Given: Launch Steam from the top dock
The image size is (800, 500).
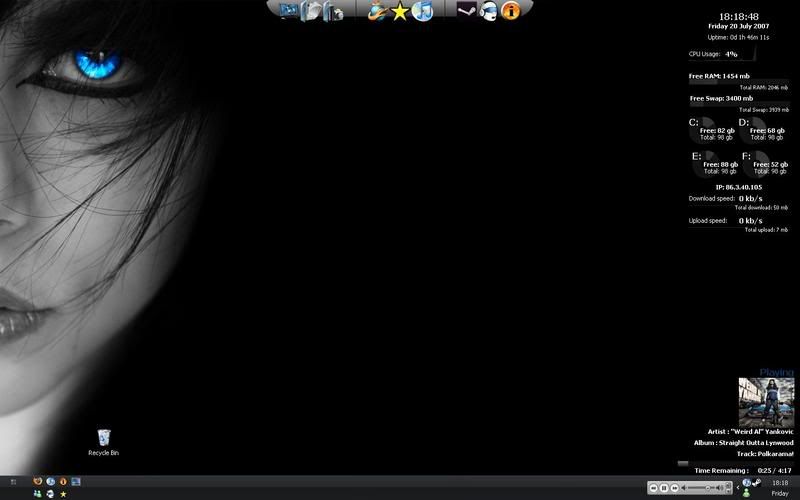Looking at the screenshot, I should click(x=466, y=11).
